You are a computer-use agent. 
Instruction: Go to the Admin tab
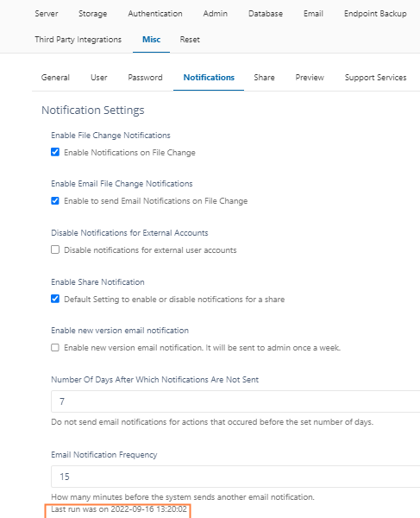[215, 14]
